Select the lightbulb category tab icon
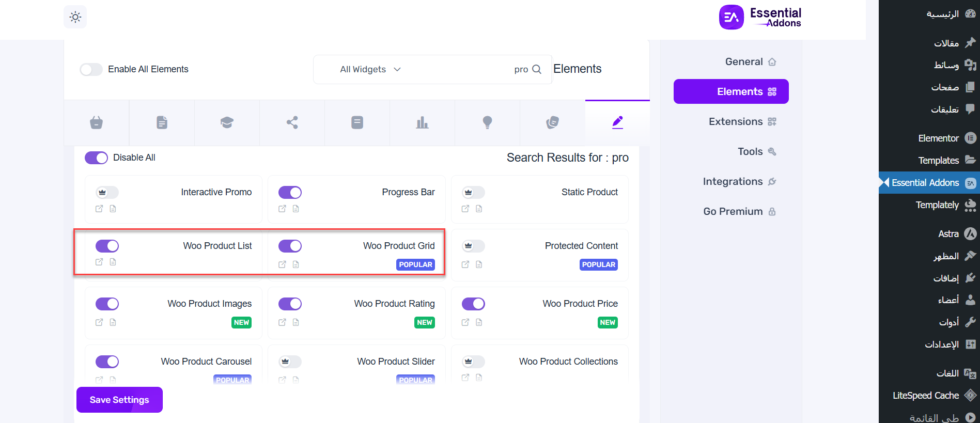 click(487, 122)
